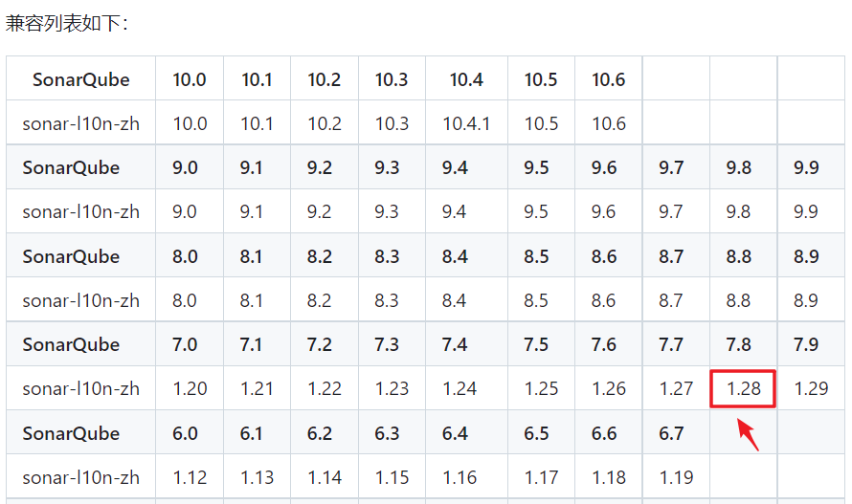
Task: Select the bold 6.4 header cell
Action: coord(455,433)
